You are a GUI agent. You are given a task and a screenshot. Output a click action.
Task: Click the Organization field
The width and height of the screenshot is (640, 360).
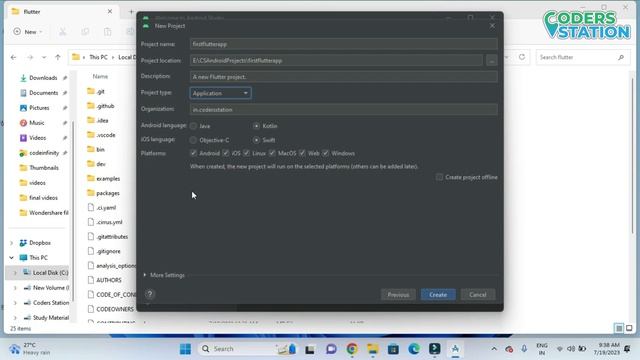click(344, 109)
